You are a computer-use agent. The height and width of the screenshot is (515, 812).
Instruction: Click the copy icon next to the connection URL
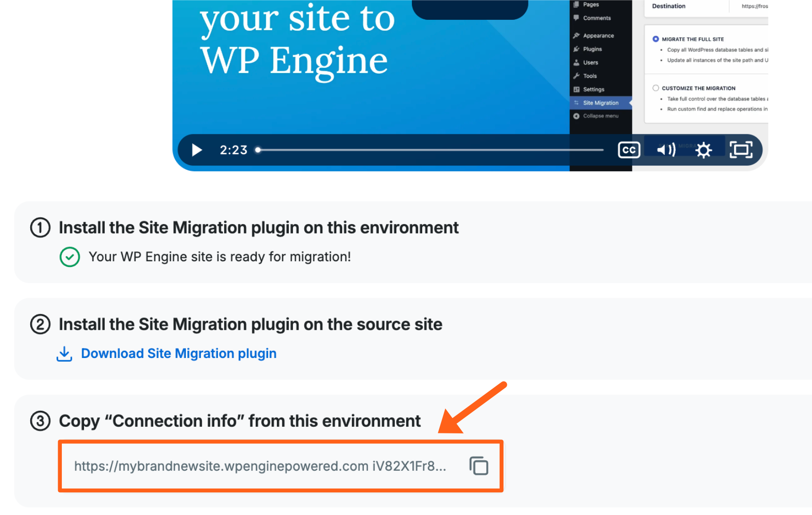[x=478, y=465]
